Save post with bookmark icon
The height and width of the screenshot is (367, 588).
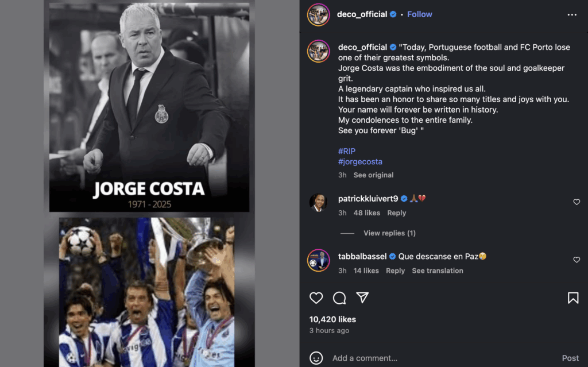(572, 298)
